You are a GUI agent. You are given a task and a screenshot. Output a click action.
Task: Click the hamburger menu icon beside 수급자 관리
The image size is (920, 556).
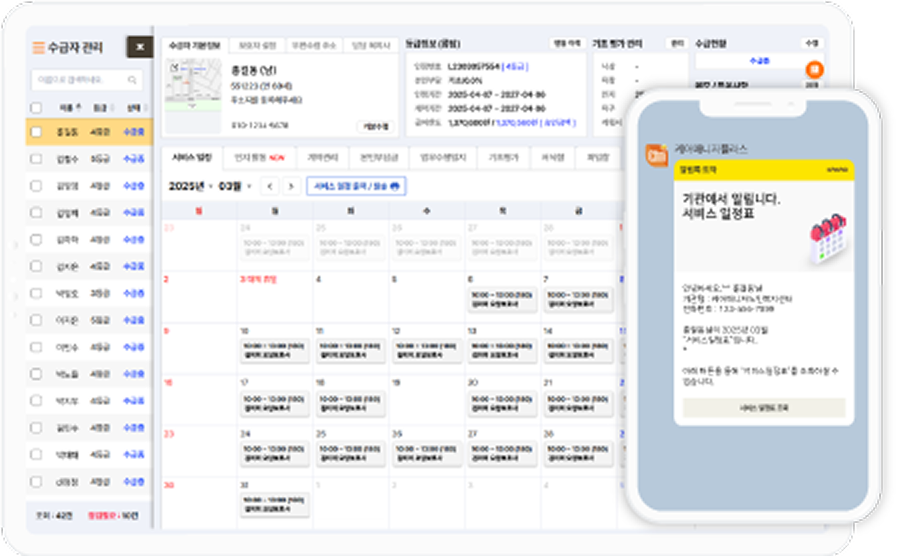coord(38,47)
